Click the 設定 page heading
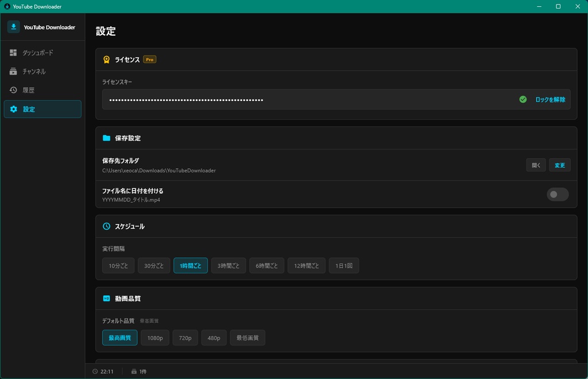The height and width of the screenshot is (379, 588). tap(106, 31)
